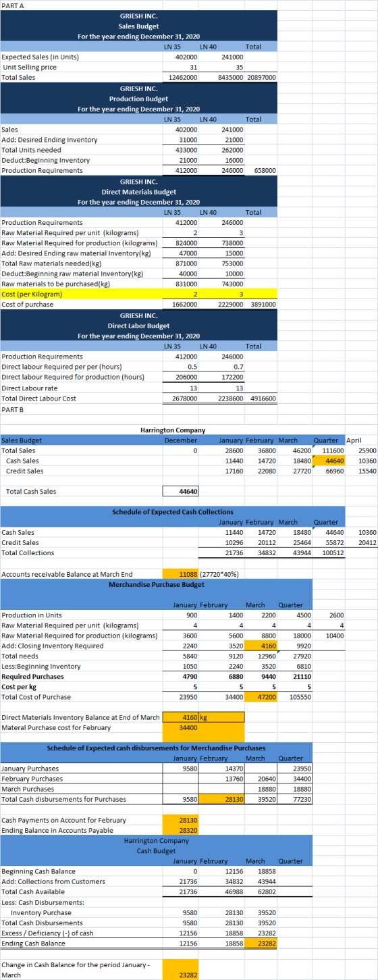The height and width of the screenshot is (980, 378).
Task: Click the 111600 quarter Total Sales cell
Action: (333, 450)
